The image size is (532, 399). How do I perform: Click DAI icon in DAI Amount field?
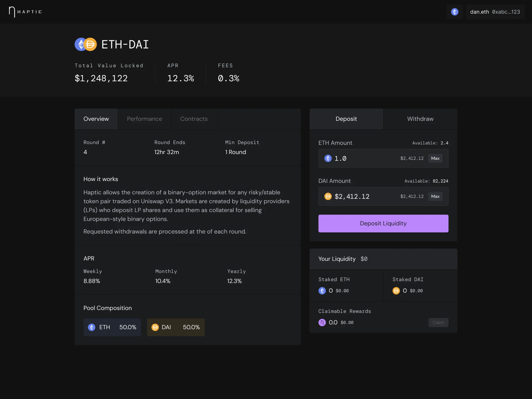click(328, 196)
